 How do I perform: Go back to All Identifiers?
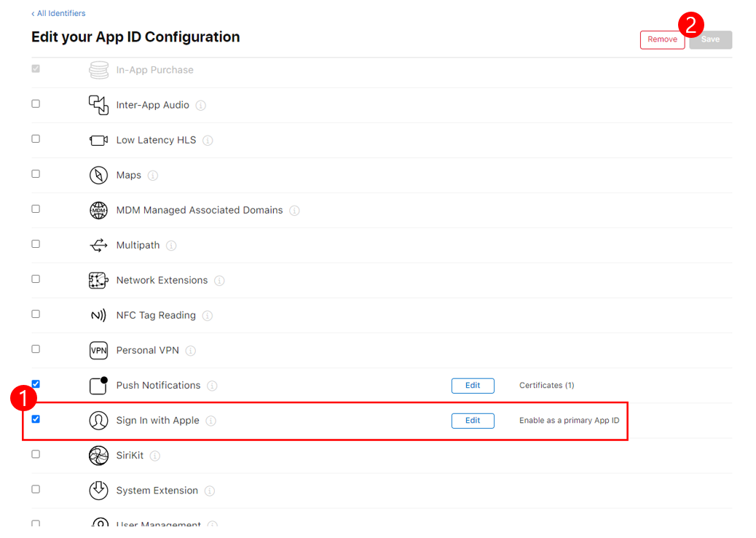58,14
